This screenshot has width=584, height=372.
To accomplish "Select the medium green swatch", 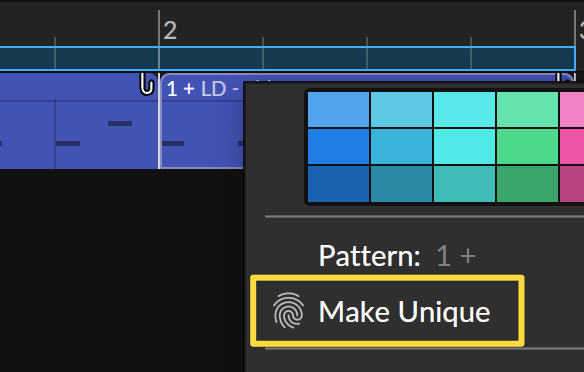I will pyautogui.click(x=527, y=146).
